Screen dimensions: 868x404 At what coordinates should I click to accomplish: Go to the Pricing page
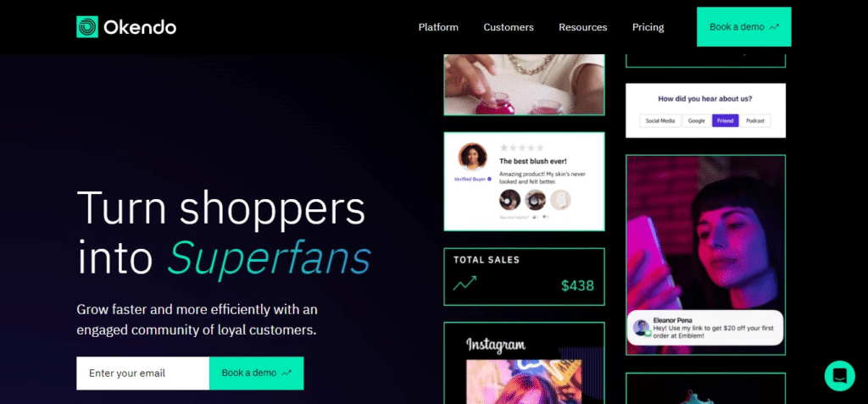[x=648, y=27]
